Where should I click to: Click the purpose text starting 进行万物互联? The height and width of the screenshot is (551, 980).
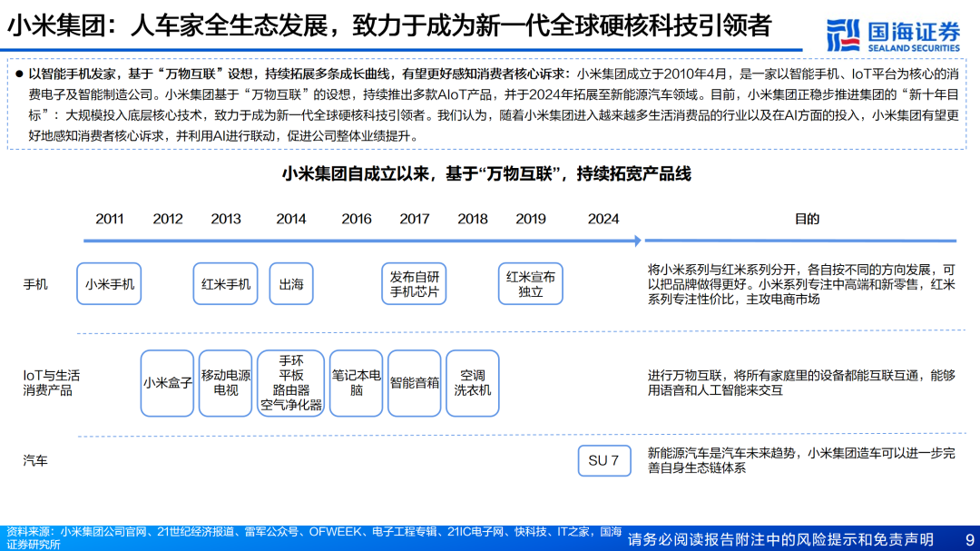click(801, 383)
